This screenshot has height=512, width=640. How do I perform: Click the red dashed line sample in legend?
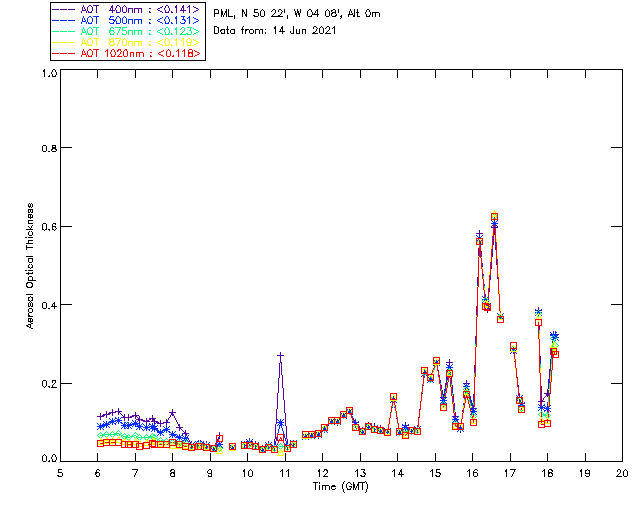click(64, 53)
